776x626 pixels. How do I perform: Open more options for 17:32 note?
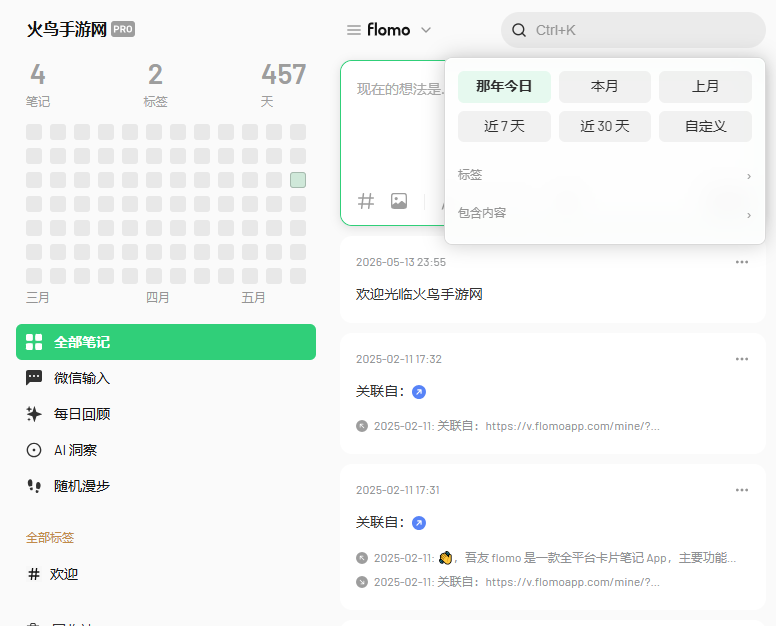pos(741,359)
